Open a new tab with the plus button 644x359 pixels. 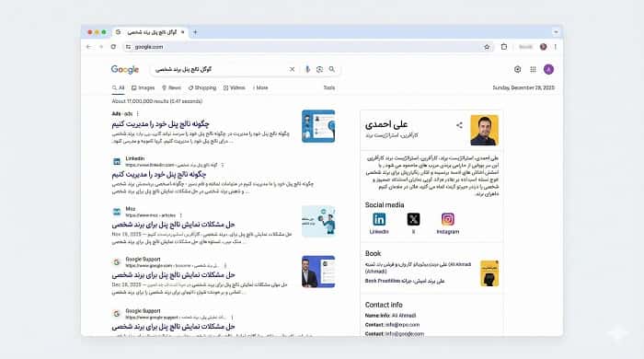[195, 32]
